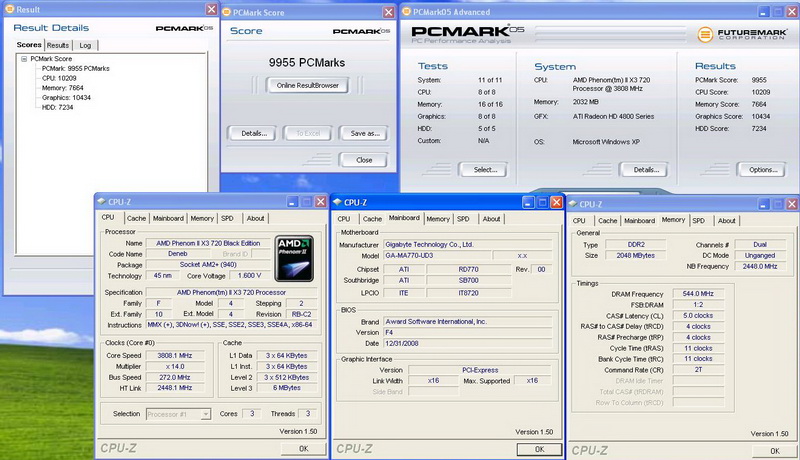This screenshot has width=800, height=460.
Task: Click the left CPU-Z window title icon
Action: pyautogui.click(x=102, y=201)
